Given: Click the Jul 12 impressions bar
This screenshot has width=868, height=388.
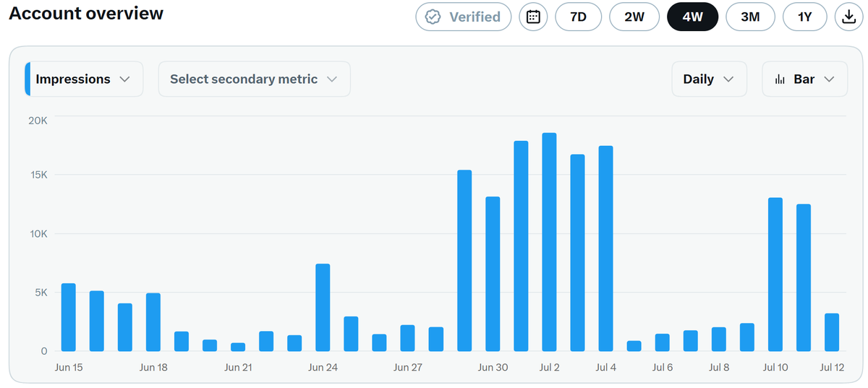Looking at the screenshot, I should pyautogui.click(x=832, y=332).
